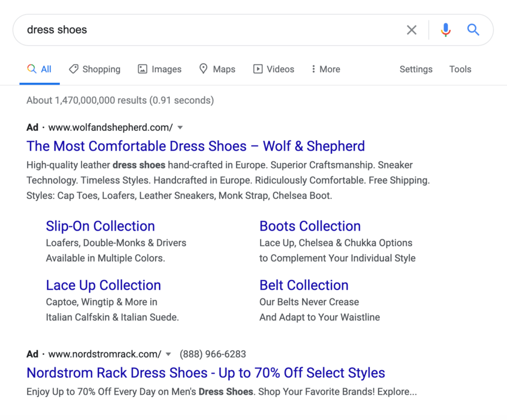This screenshot has width=507, height=420.
Task: Click the Our Belts Never Crease text
Action: pos(309,302)
